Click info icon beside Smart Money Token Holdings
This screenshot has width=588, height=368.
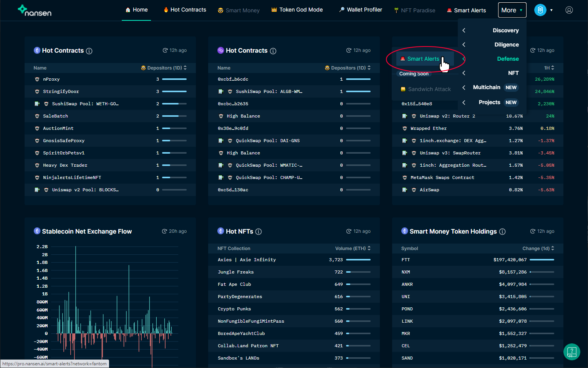(x=502, y=232)
